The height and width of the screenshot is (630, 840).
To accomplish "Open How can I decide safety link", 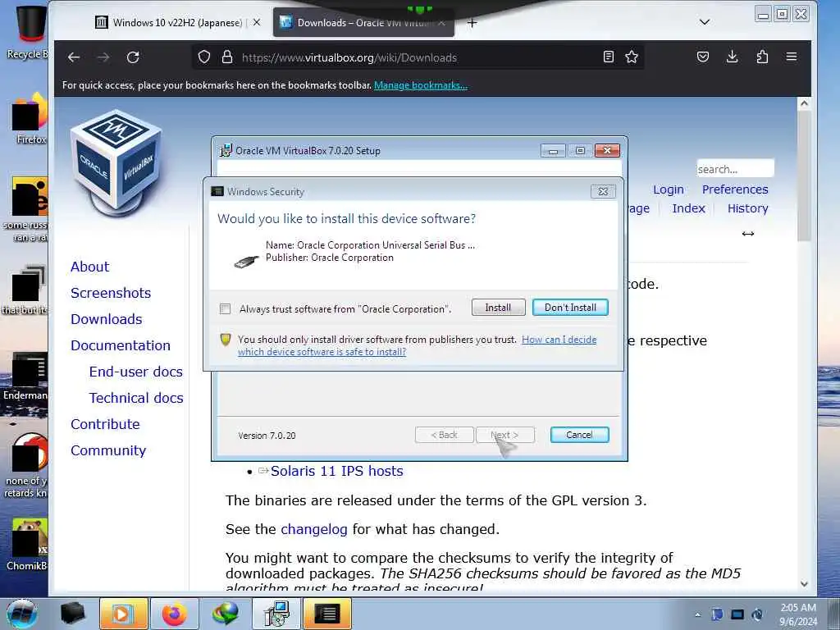I will click(418, 345).
